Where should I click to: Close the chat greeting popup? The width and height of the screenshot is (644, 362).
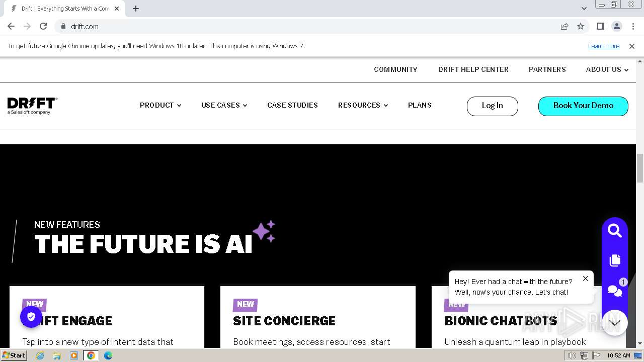point(585,279)
